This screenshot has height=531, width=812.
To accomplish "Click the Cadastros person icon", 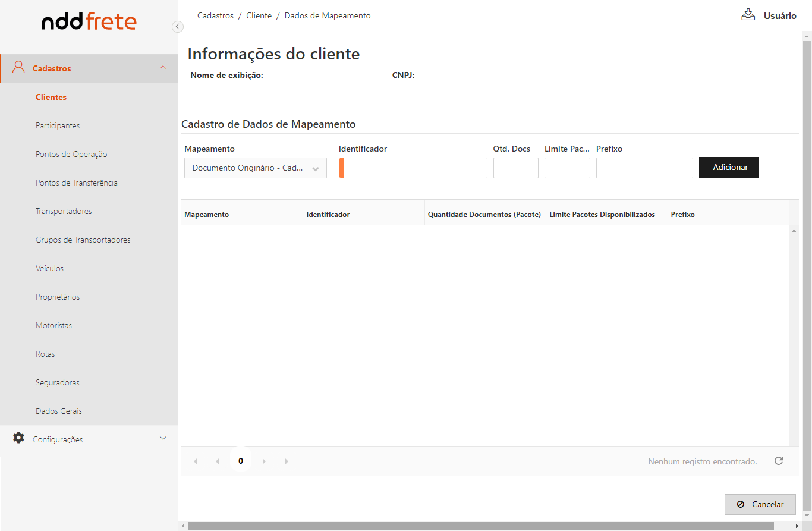I will [x=18, y=67].
